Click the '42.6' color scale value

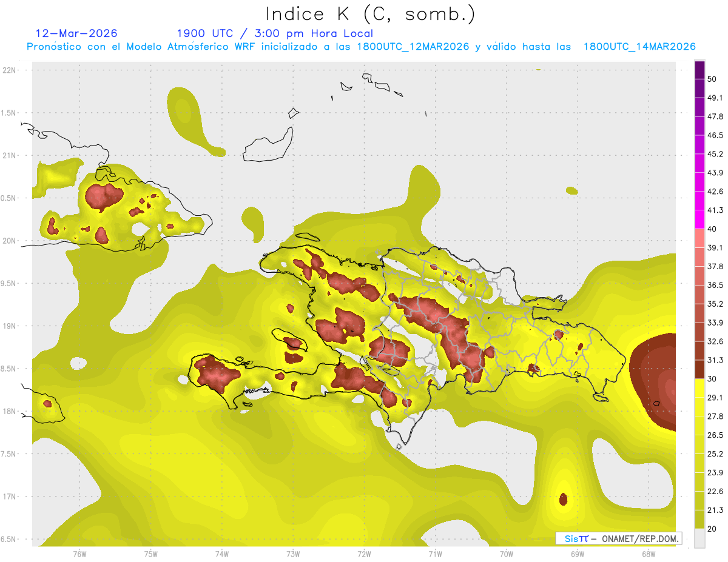click(715, 192)
